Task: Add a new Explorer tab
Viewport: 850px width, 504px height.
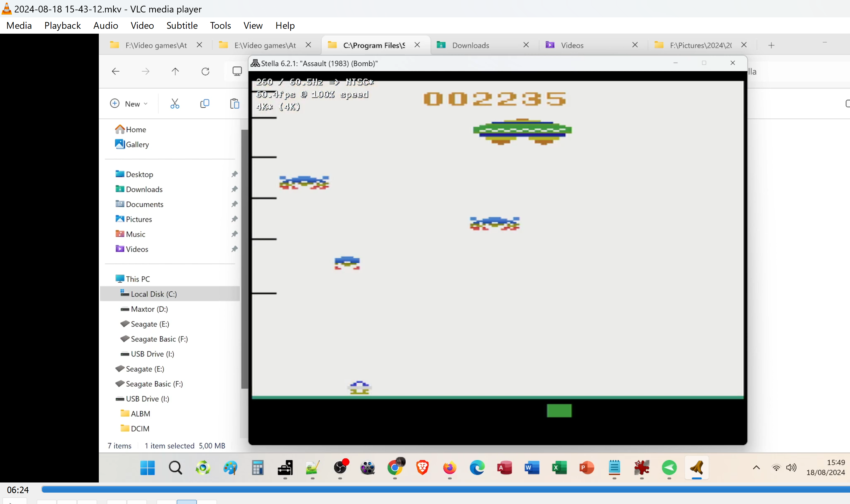Action: (771, 45)
